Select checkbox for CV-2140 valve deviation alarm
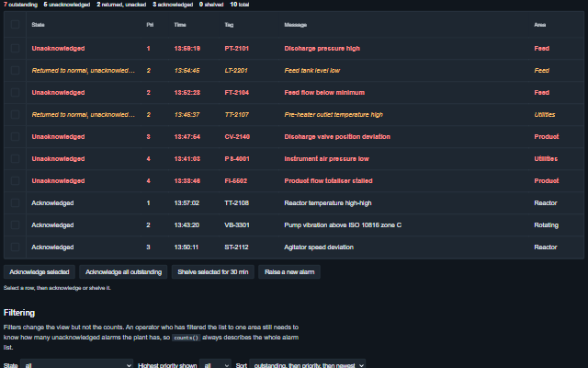The height and width of the screenshot is (368, 588). point(15,137)
